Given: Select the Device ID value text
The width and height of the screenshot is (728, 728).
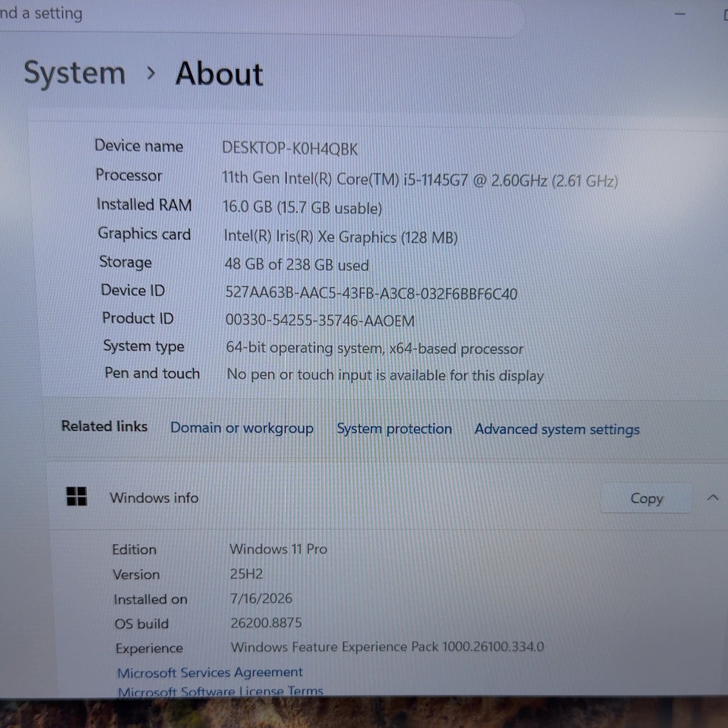Looking at the screenshot, I should (x=371, y=293).
